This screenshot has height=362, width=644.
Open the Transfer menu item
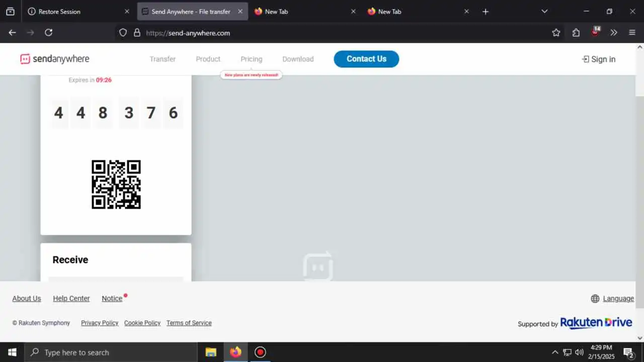163,59
